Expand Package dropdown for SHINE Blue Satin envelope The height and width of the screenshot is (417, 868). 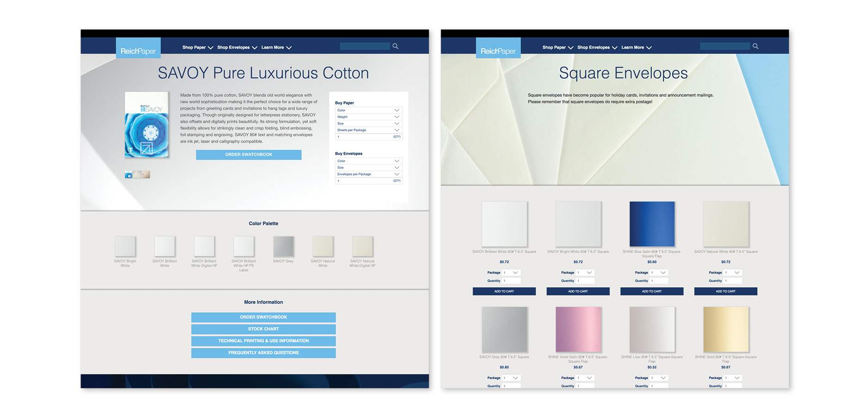click(659, 272)
